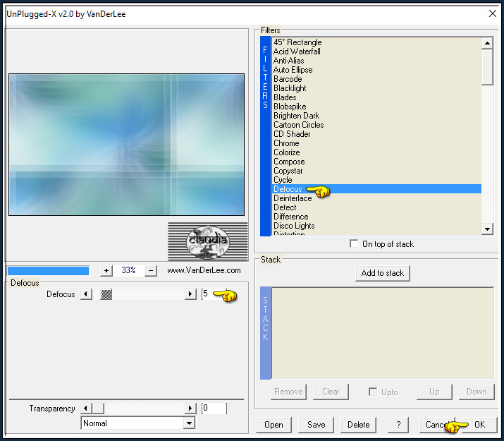The width and height of the screenshot is (504, 441).
Task: Click the Clear stack button
Action: tap(331, 392)
